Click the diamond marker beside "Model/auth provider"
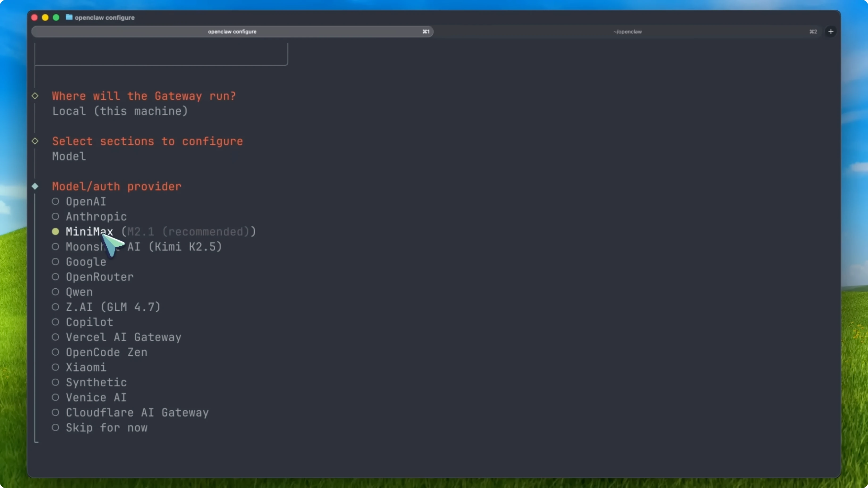The height and width of the screenshot is (488, 868). [x=35, y=186]
